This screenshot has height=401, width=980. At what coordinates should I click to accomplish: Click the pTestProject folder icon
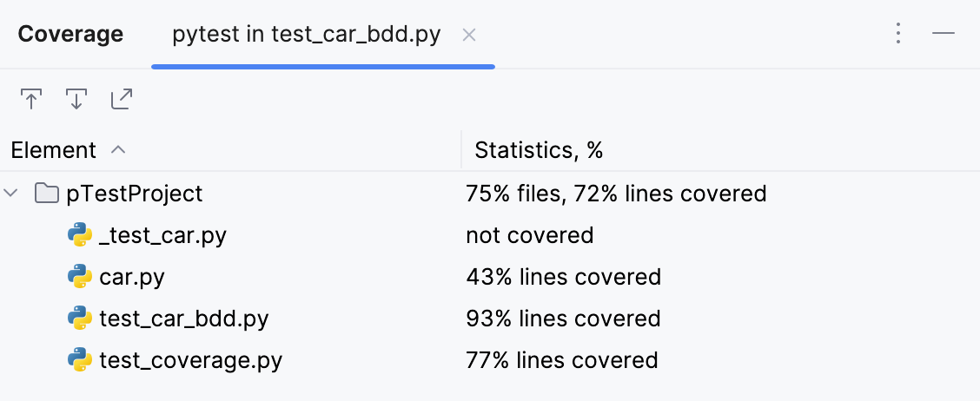[x=47, y=193]
